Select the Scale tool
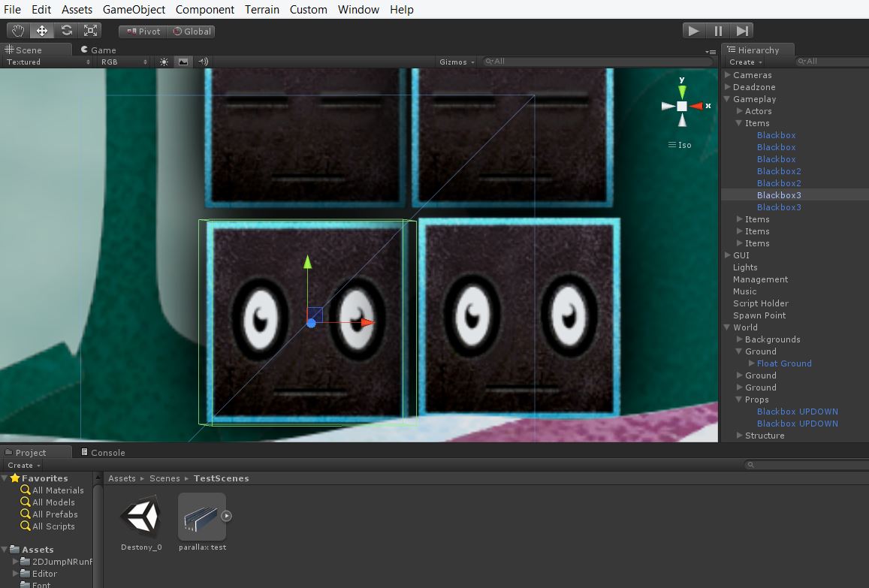869x588 pixels. [x=90, y=30]
